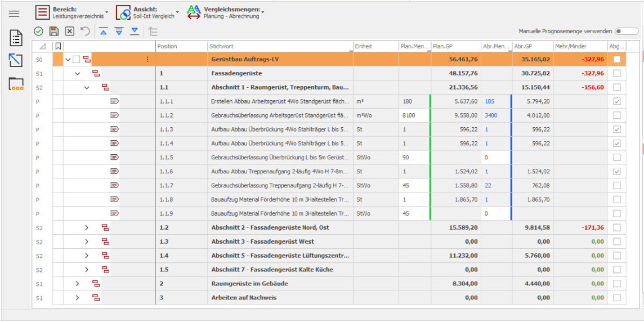This screenshot has width=644, height=322.
Task: Click the folder sidebar icon
Action: (16, 84)
